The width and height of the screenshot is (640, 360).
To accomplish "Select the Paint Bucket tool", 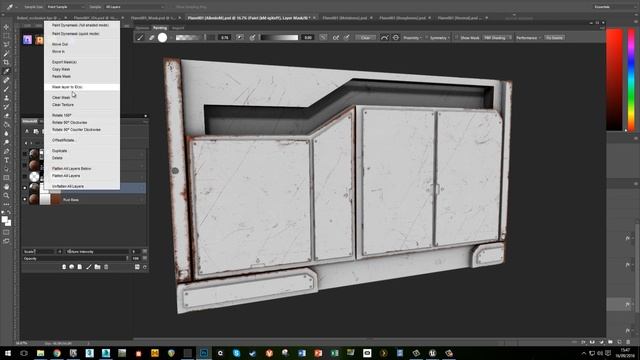I will click(6, 124).
